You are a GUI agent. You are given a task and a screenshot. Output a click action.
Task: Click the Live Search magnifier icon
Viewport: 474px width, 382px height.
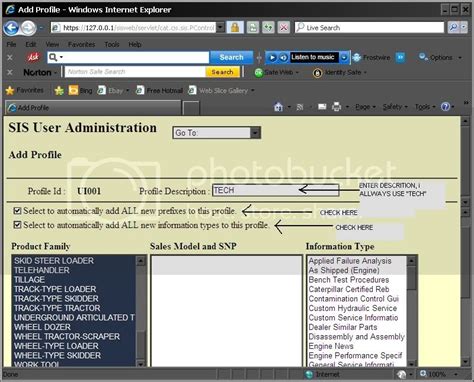coord(454,27)
